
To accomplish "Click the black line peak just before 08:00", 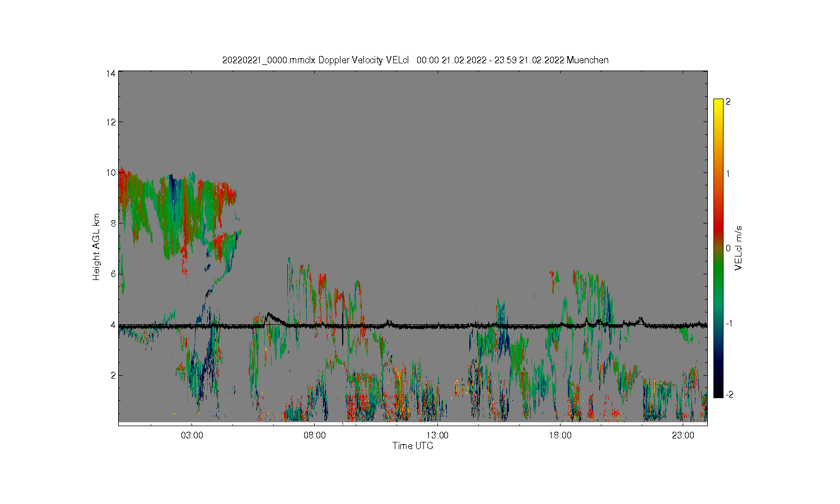I will tap(269, 314).
